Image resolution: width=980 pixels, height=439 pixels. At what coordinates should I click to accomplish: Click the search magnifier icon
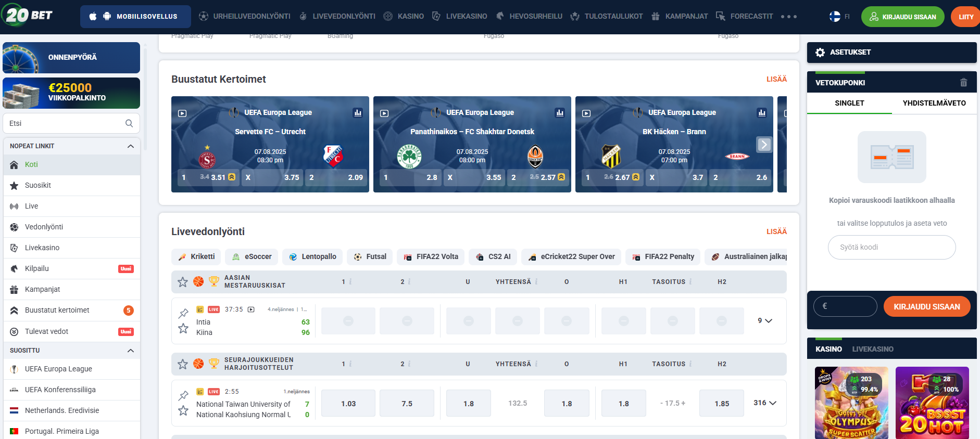tap(129, 123)
